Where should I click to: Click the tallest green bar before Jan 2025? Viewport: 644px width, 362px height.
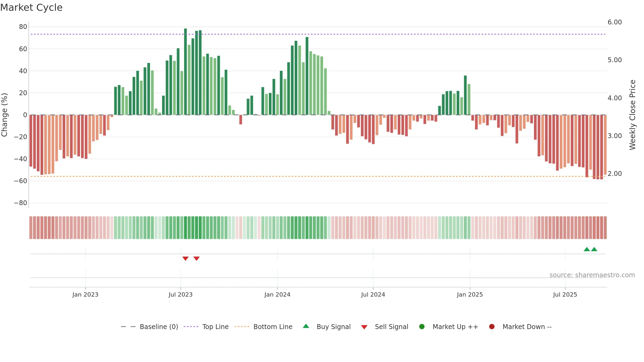(x=465, y=95)
